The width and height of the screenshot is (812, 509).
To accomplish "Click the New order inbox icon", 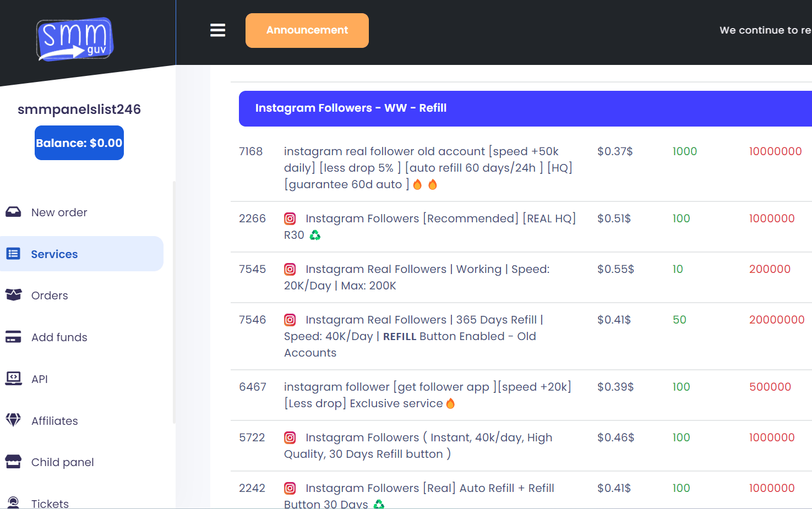I will tap(13, 212).
